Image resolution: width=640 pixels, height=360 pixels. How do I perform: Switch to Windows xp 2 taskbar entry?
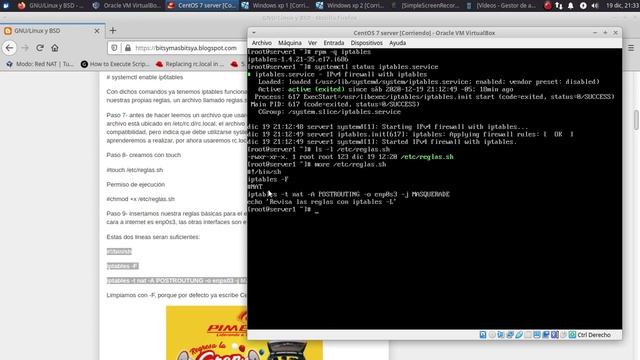(x=350, y=5)
